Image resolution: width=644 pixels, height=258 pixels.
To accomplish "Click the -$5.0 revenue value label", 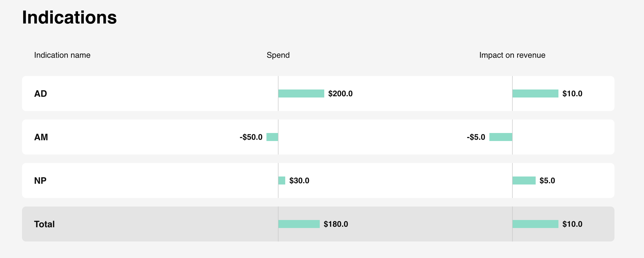I will (476, 137).
